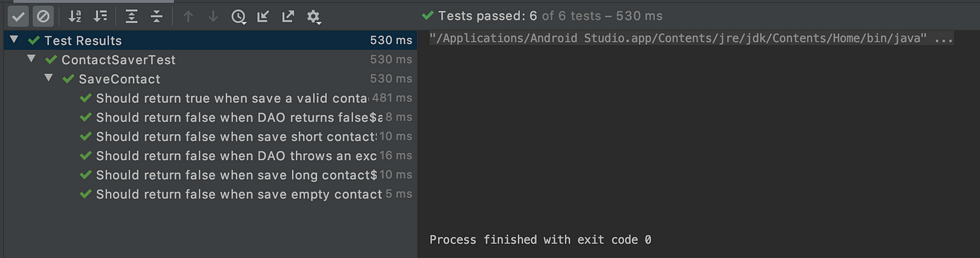
Task: Open the test runner settings gear dropdown
Action: click(x=314, y=16)
